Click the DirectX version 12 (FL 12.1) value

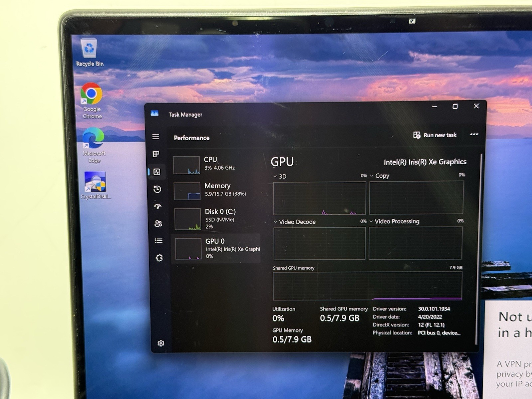click(x=431, y=325)
